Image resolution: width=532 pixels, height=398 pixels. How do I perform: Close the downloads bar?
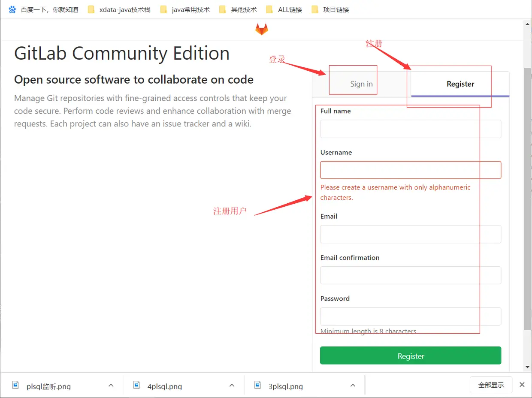pyautogui.click(x=522, y=385)
